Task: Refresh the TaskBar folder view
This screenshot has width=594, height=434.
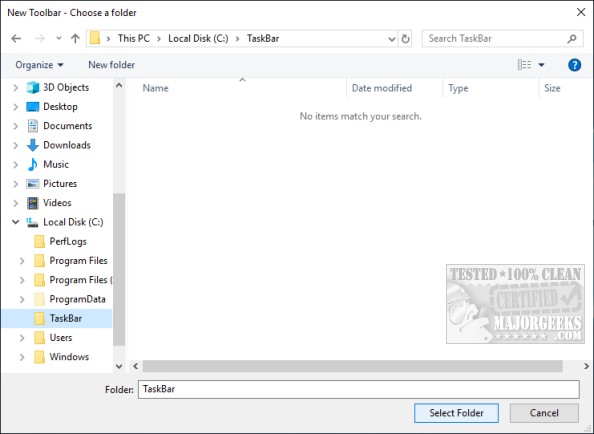Action: coord(405,39)
